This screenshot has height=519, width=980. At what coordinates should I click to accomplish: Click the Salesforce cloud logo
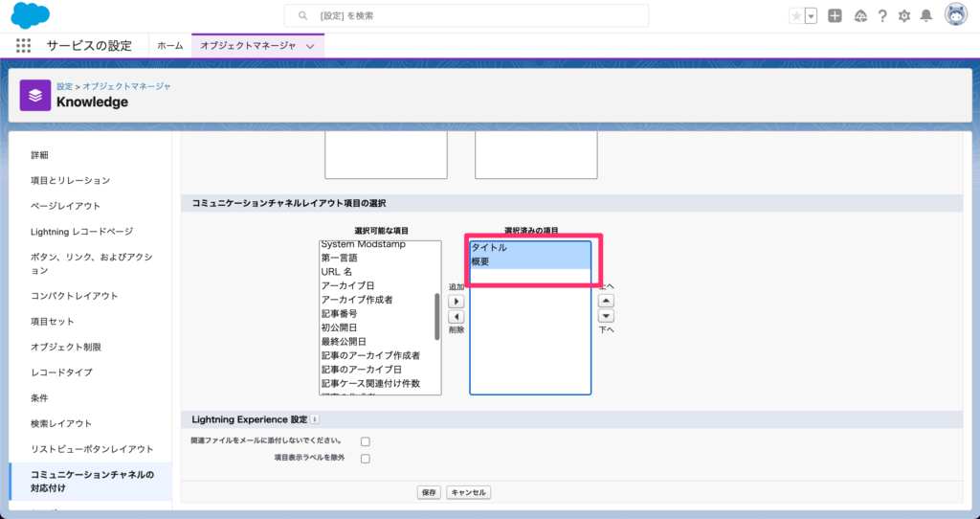[31, 15]
